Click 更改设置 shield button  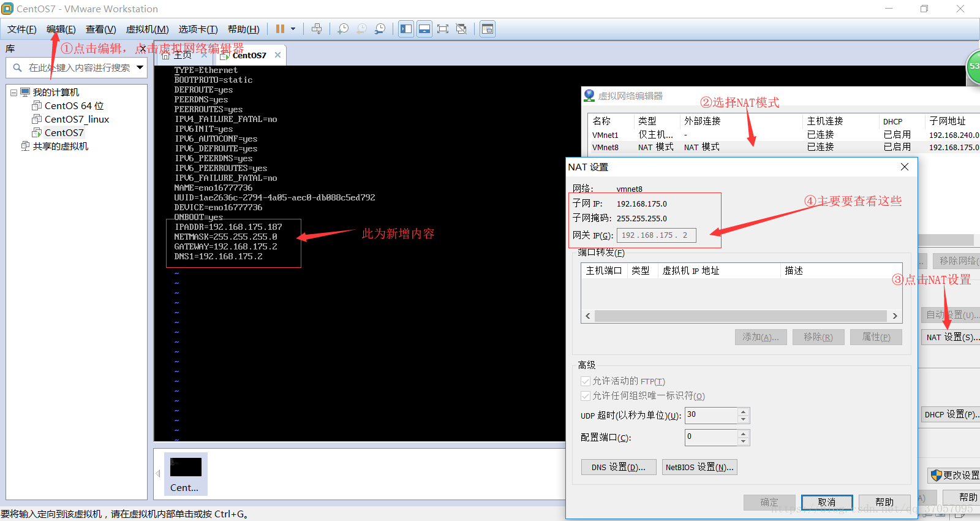(x=954, y=475)
